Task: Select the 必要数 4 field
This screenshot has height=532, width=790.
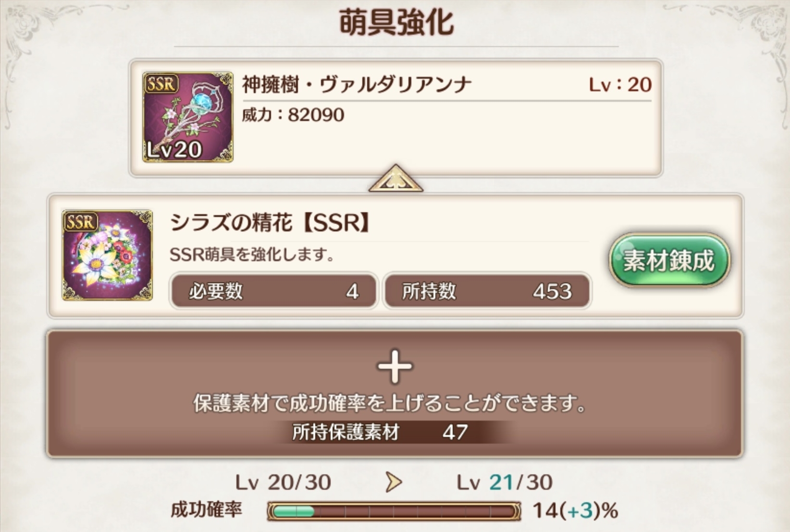Action: coord(273,291)
